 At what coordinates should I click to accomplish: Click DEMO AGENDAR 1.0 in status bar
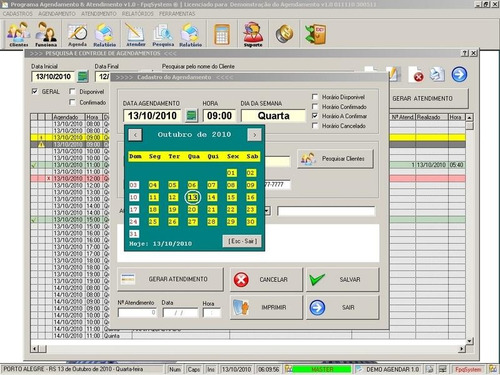click(392, 369)
